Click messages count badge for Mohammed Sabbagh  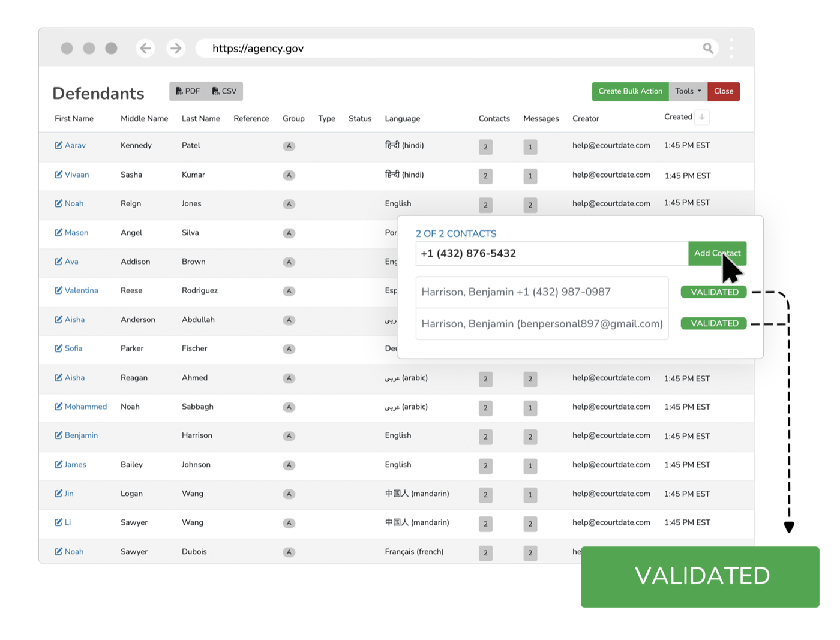click(x=530, y=408)
